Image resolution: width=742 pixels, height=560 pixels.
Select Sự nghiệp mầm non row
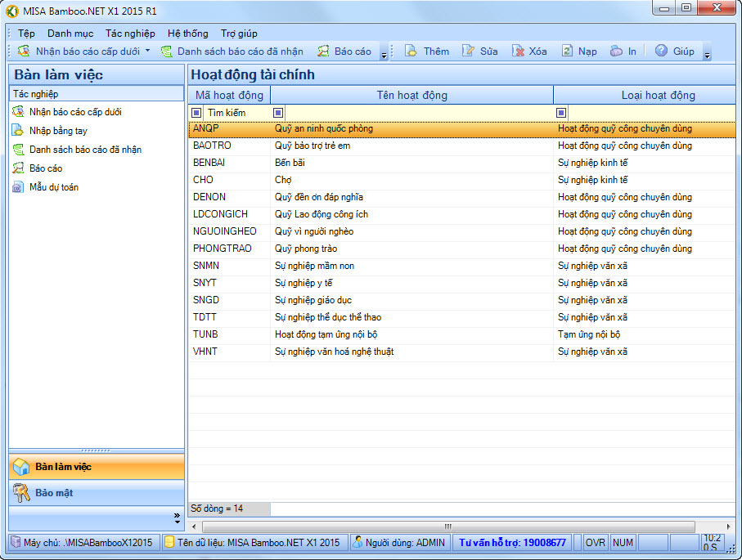pyautogui.click(x=462, y=266)
